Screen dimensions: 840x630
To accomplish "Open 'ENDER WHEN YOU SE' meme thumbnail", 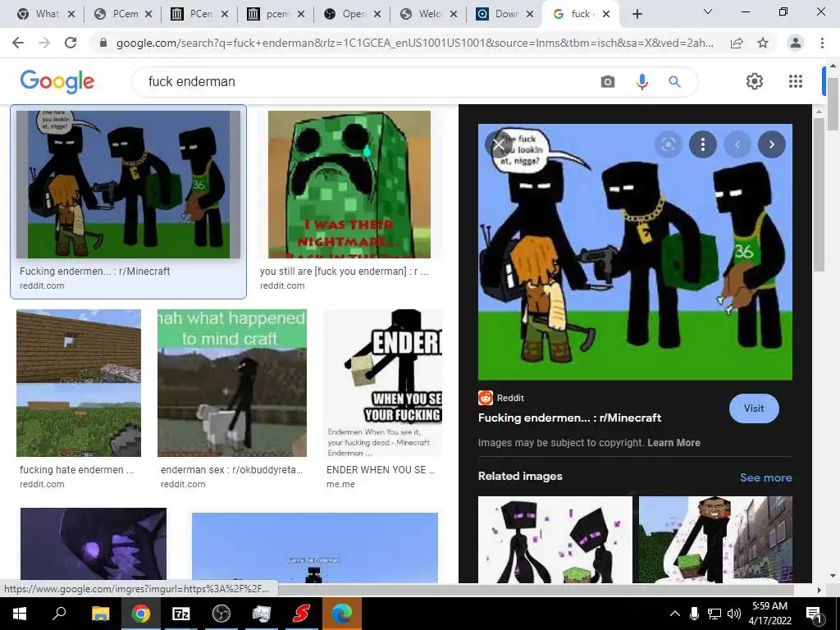I will click(383, 383).
